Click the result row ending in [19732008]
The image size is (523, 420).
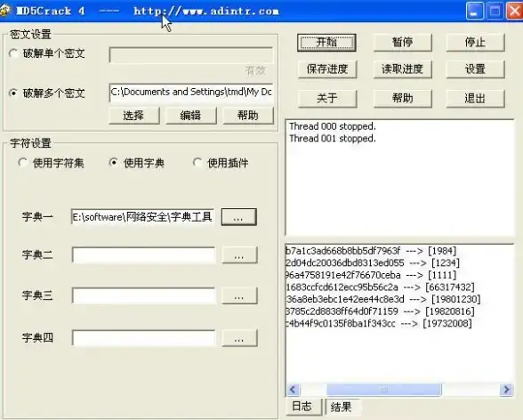pos(379,324)
